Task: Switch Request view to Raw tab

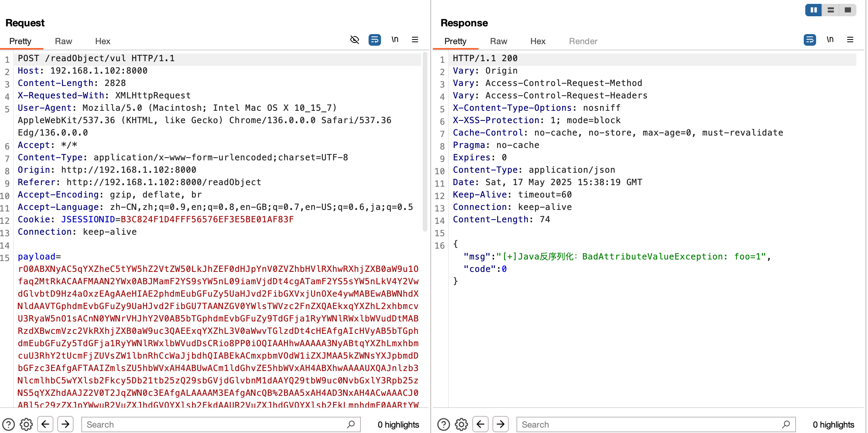Action: pyautogui.click(x=63, y=41)
